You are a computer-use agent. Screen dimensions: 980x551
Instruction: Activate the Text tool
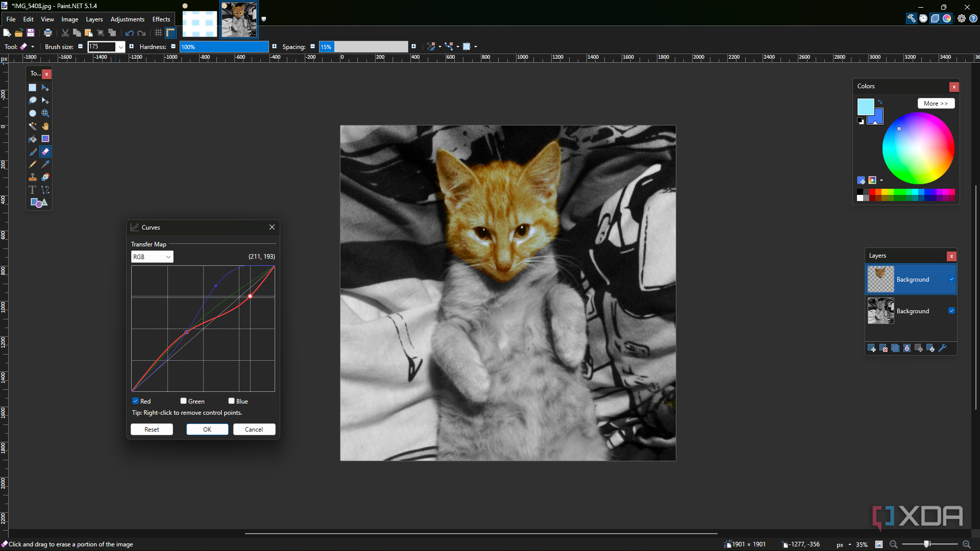click(33, 190)
